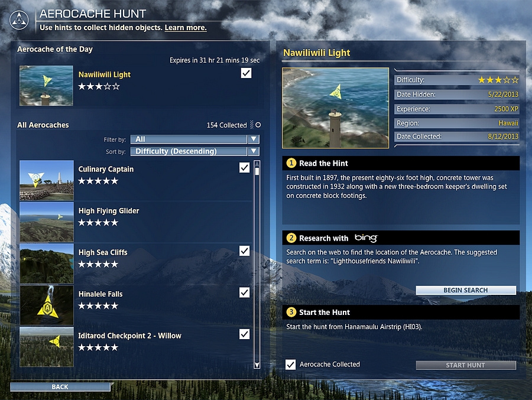Click the Aerocache Hunt logo emblem
The height and width of the screenshot is (400, 532).
pyautogui.click(x=19, y=20)
